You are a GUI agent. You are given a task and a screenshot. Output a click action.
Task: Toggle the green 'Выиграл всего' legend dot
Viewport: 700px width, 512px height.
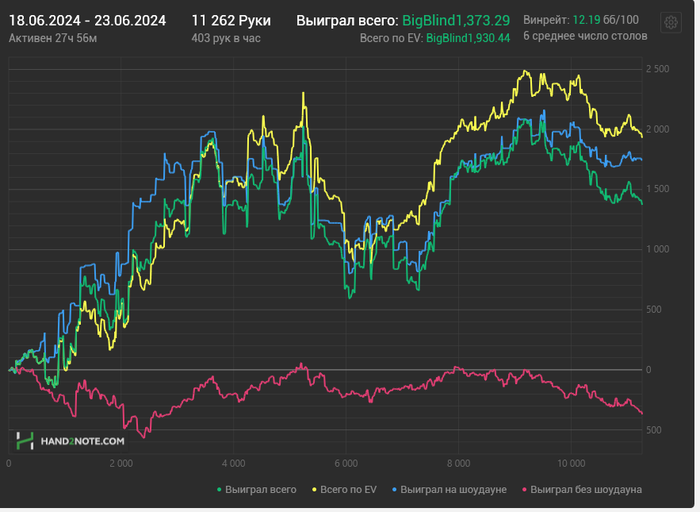219,490
